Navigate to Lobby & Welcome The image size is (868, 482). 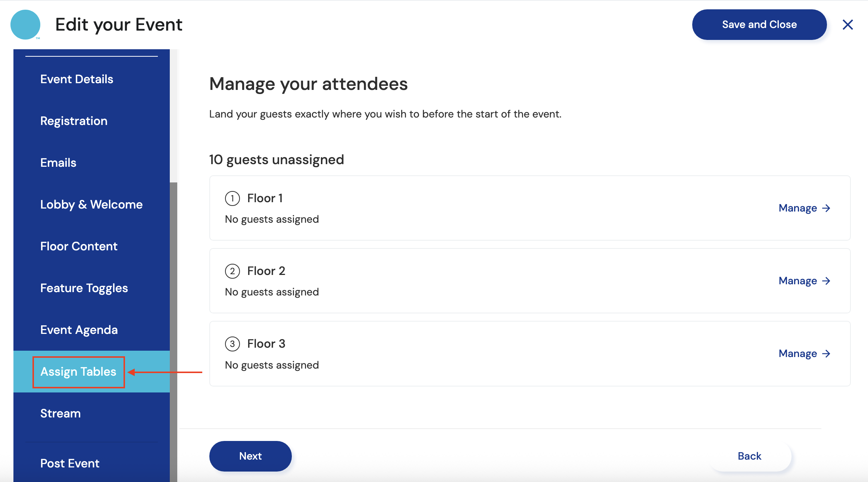91,204
